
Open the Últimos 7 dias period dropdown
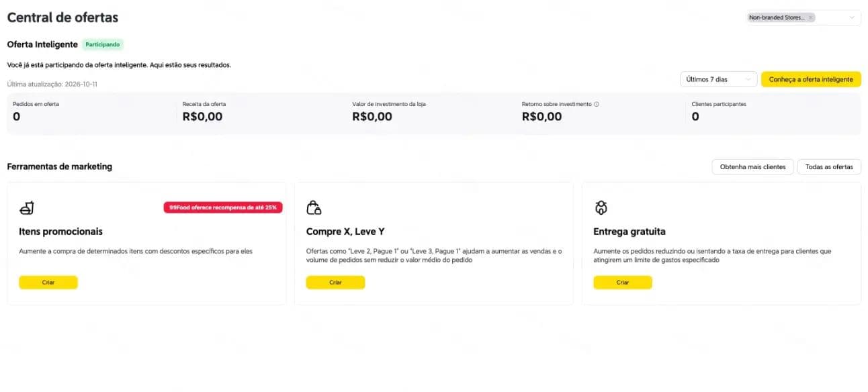coord(719,79)
